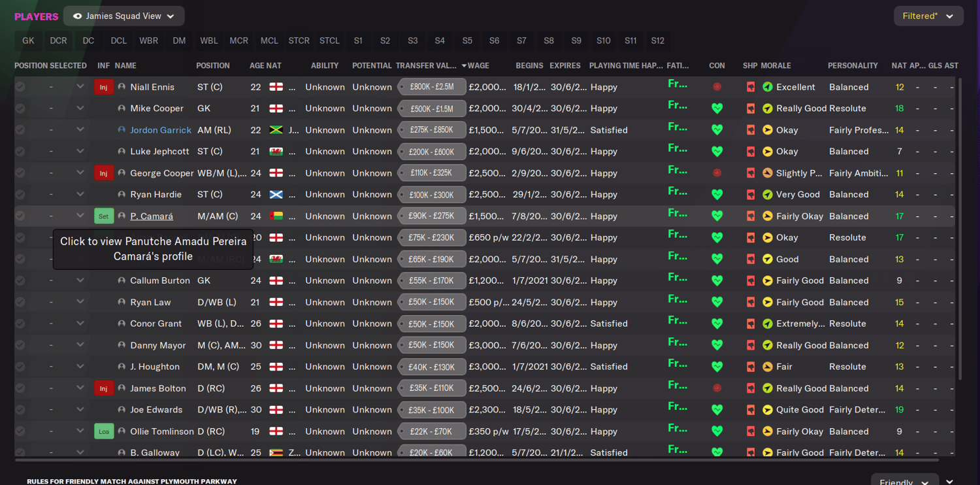The height and width of the screenshot is (485, 980).
Task: Click the vertical scrollbar of player list
Action: point(959,229)
